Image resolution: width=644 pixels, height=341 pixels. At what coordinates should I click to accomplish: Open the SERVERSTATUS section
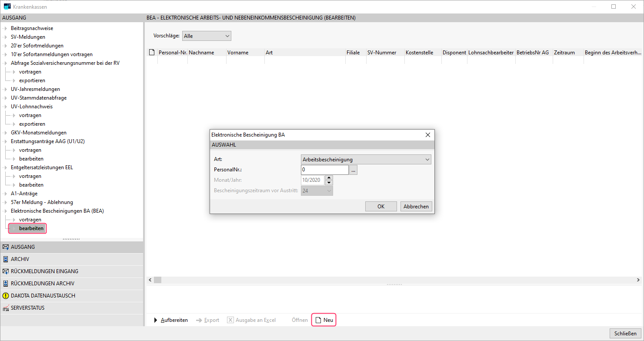point(72,308)
